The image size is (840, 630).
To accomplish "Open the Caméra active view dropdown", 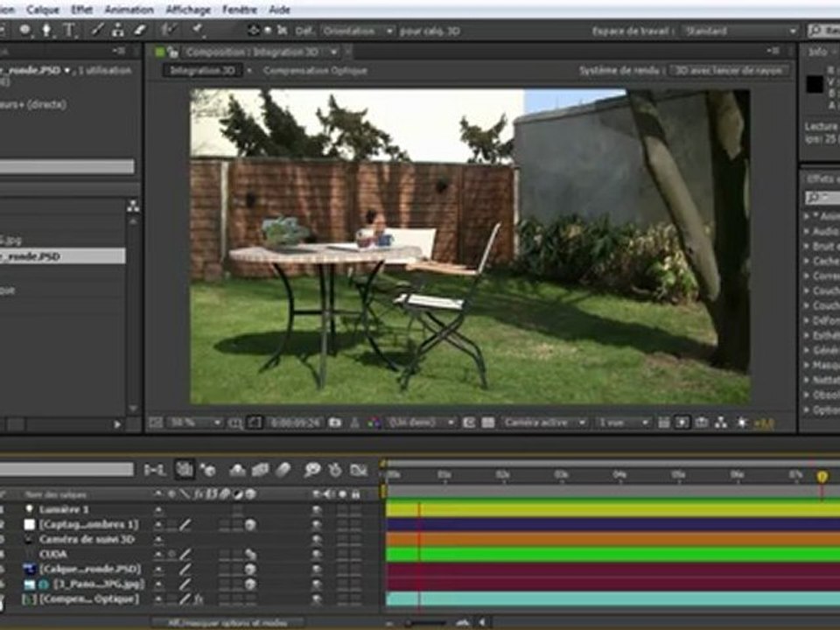I will coord(544,423).
